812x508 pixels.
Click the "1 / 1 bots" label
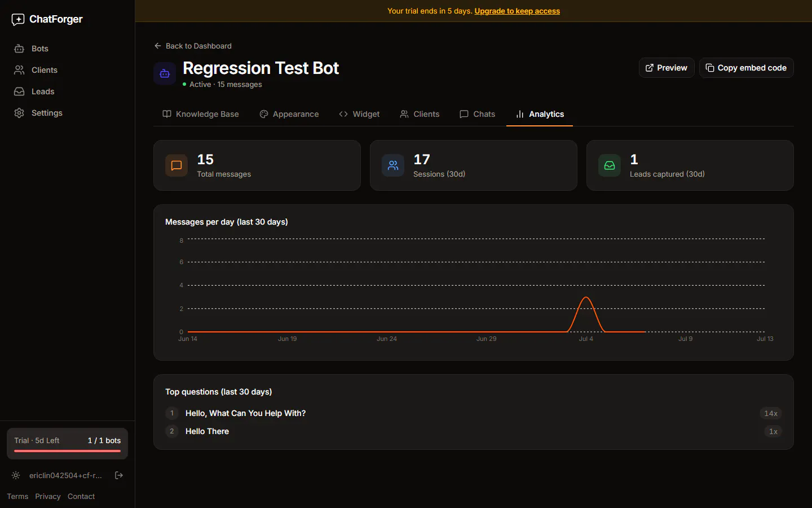[x=104, y=440]
